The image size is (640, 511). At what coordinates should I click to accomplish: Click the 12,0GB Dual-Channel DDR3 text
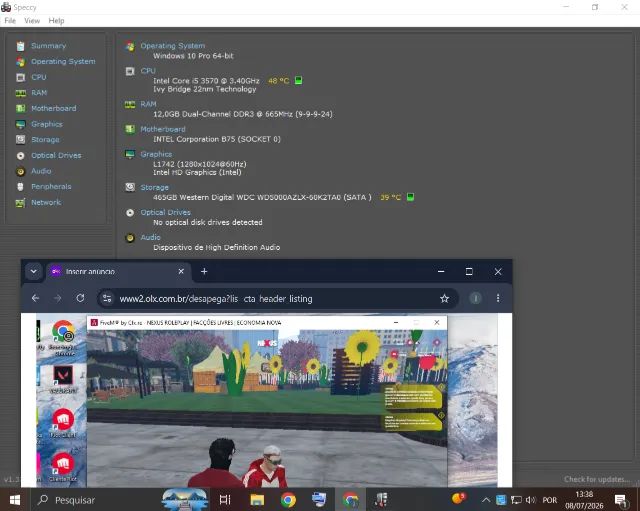(x=242, y=114)
